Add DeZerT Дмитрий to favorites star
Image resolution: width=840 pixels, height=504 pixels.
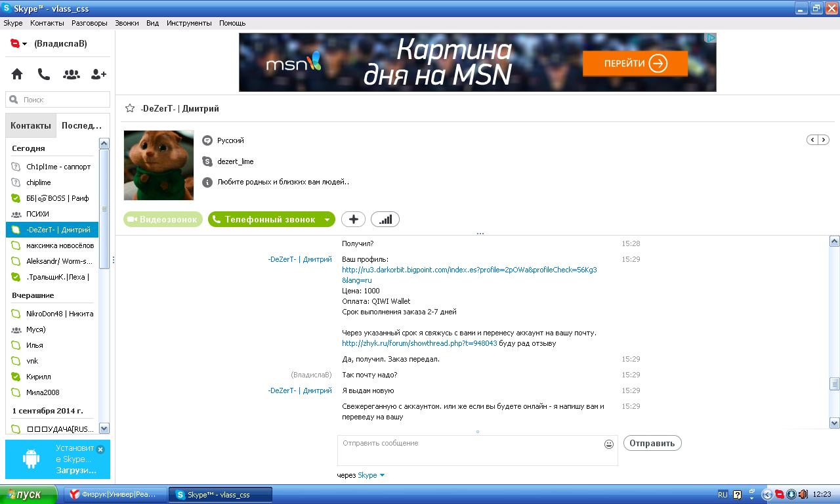point(130,108)
